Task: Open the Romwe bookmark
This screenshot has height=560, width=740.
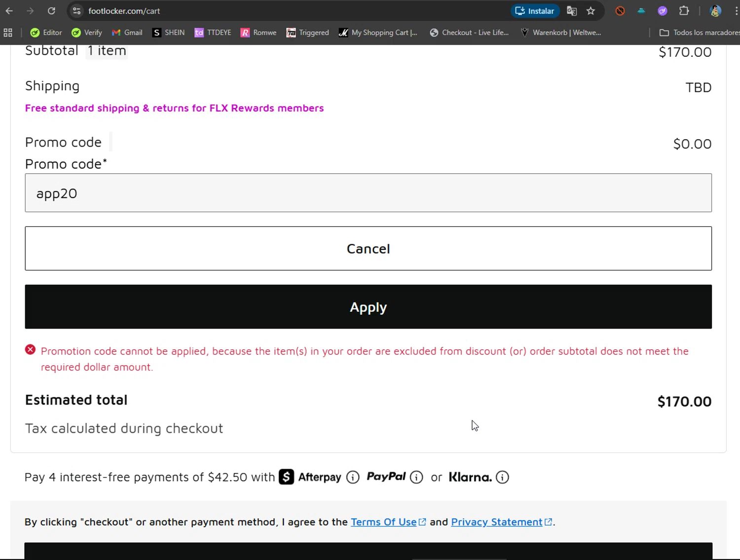Action: click(x=259, y=33)
